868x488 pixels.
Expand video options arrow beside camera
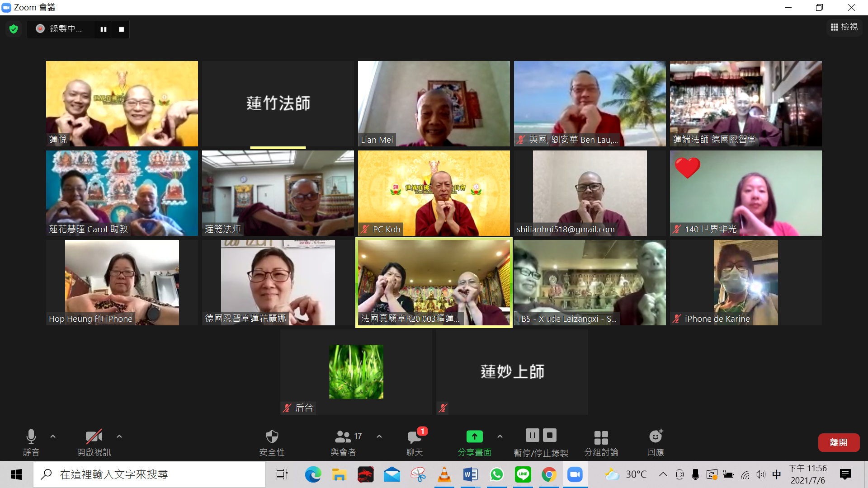(x=119, y=436)
